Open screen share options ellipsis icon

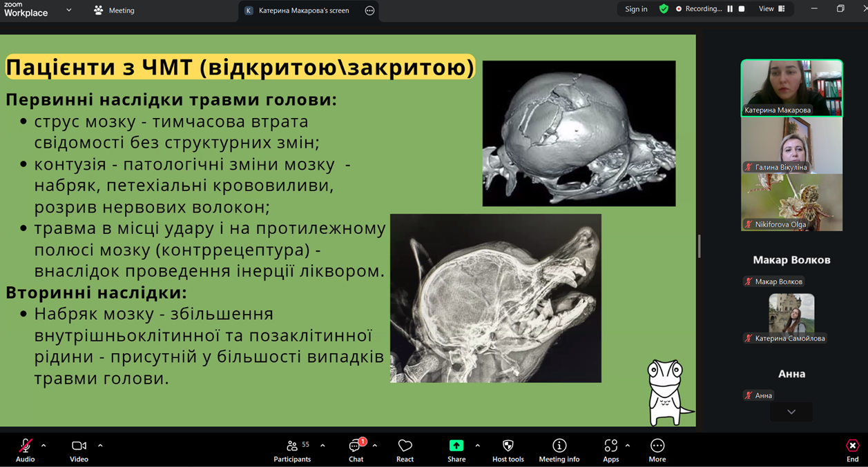[369, 10]
